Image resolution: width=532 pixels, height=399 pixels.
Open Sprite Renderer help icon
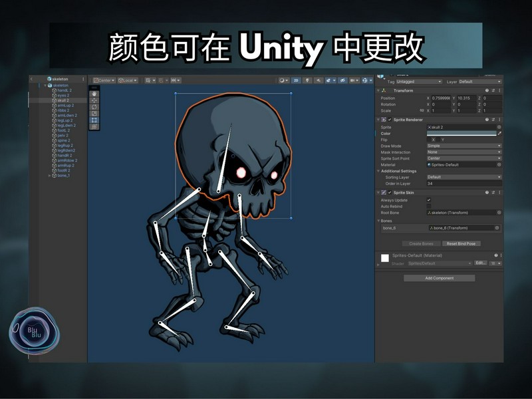click(x=487, y=120)
